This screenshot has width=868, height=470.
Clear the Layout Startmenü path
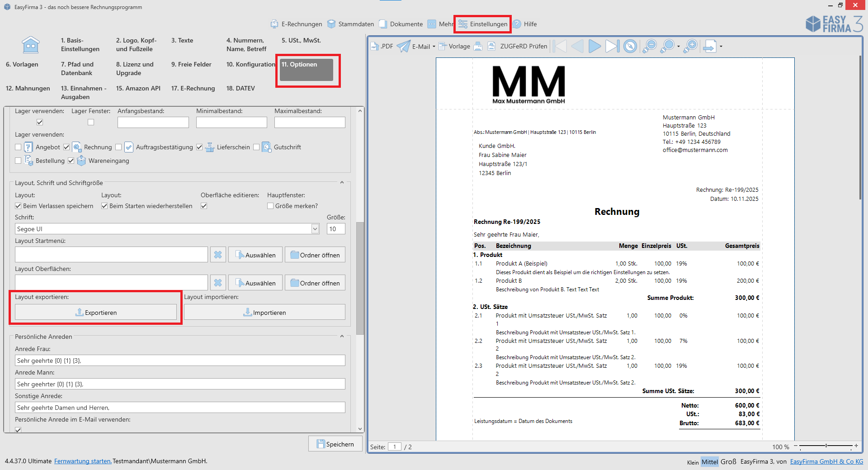[218, 255]
